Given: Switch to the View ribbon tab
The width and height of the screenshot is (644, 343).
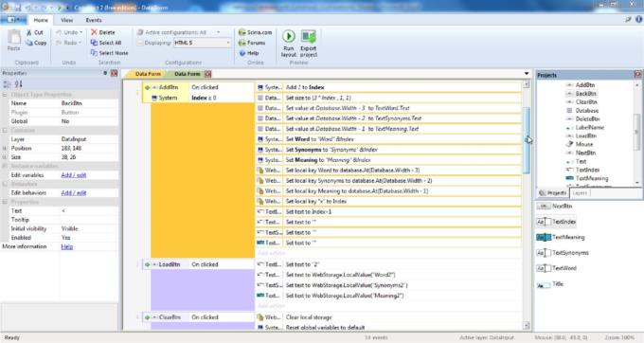Looking at the screenshot, I should click(x=66, y=20).
